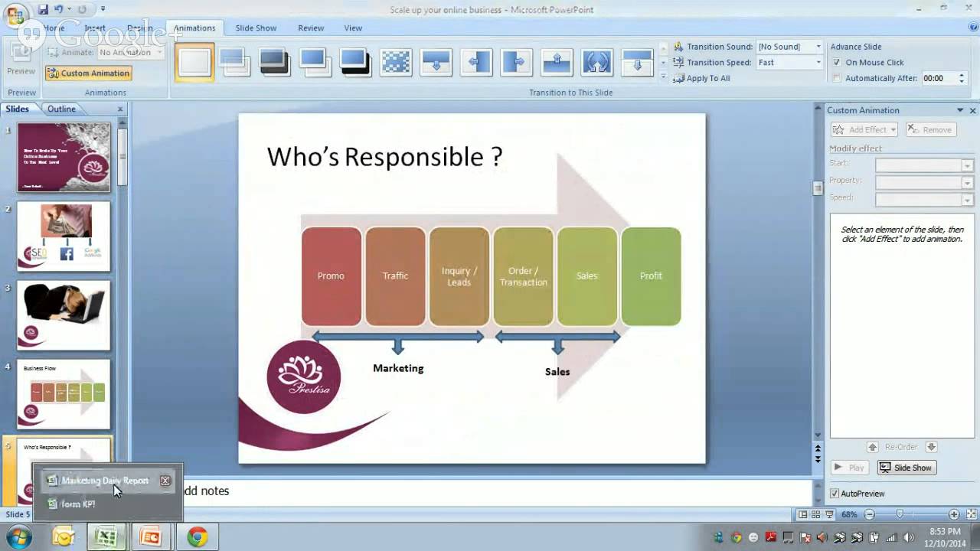The image size is (980, 551).
Task: Open Custom Animation pane options arrow
Action: (959, 110)
